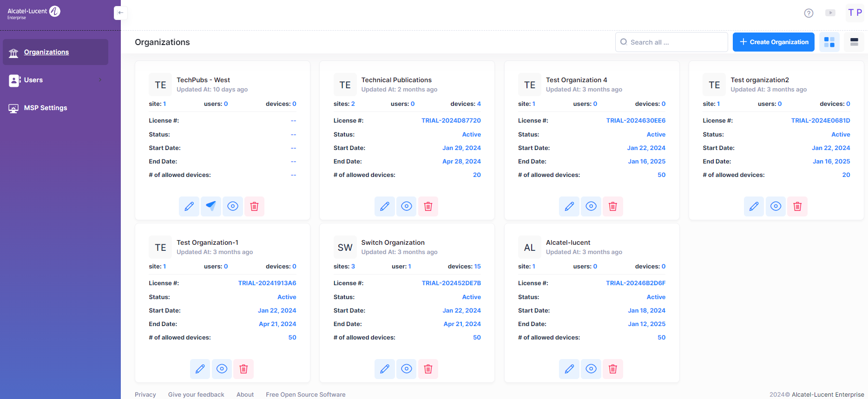
Task: Open the help question mark icon
Action: click(809, 13)
